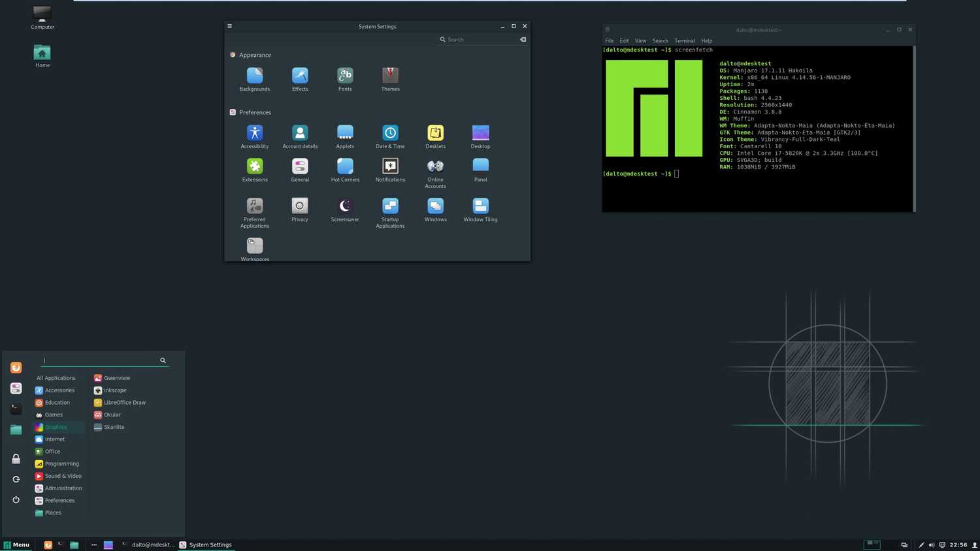Open the File menu in the terminal
Screen dimensions: 980x551
click(x=608, y=40)
